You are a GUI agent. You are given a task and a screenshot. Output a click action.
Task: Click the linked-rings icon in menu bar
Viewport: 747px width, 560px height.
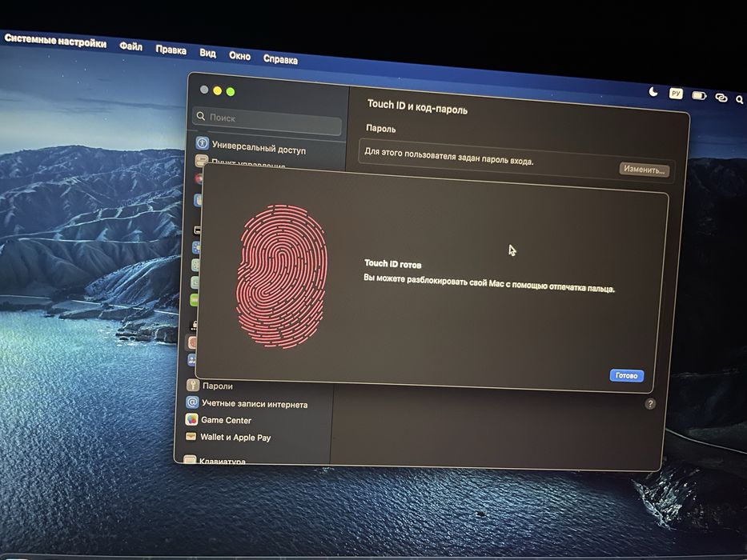(x=721, y=98)
